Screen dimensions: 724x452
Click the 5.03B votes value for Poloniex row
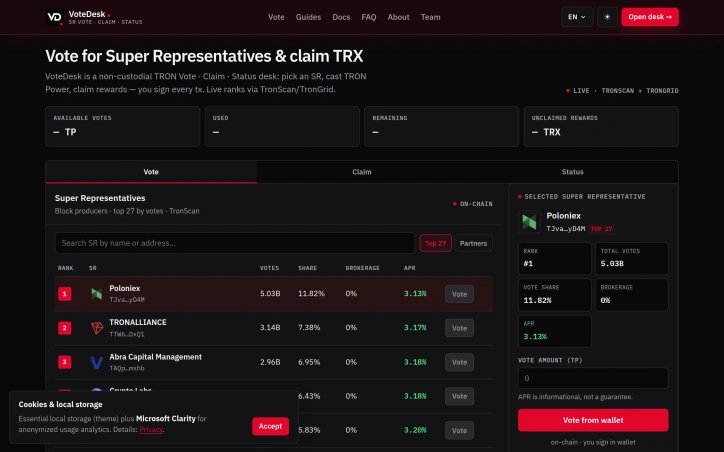[270, 294]
